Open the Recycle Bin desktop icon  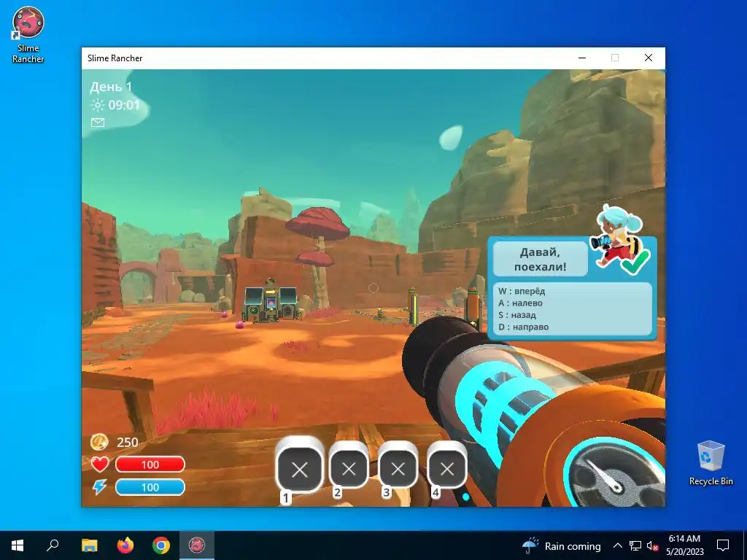tap(711, 463)
